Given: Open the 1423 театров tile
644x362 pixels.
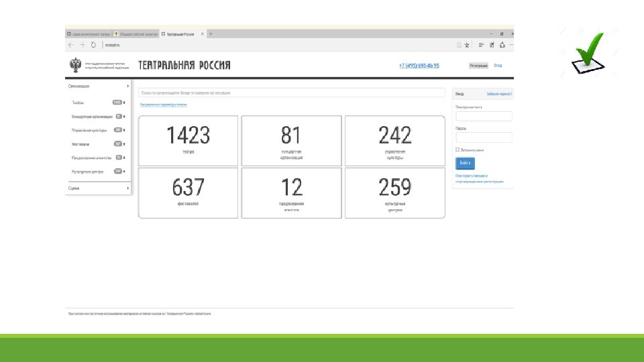Looking at the screenshot, I should coord(188,141).
